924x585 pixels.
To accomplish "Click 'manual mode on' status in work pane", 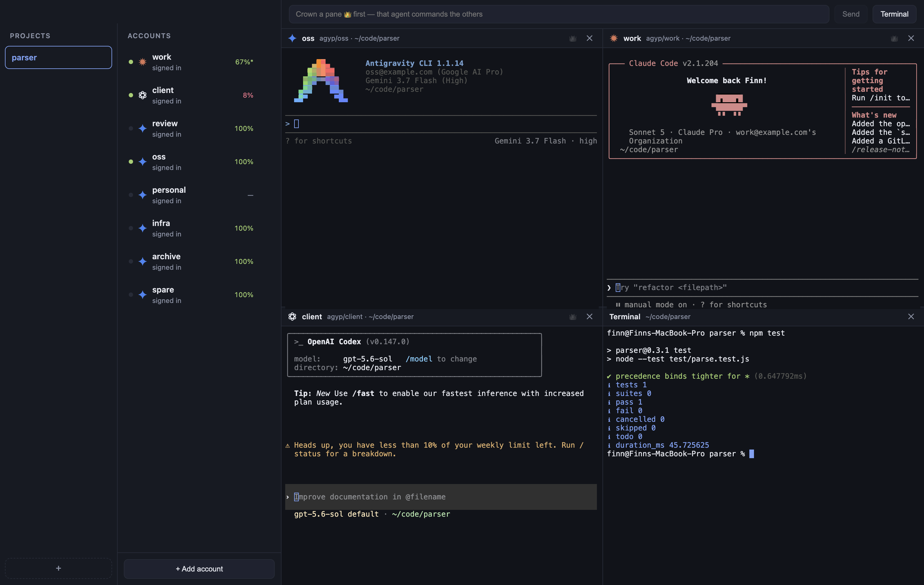I will 655,305.
